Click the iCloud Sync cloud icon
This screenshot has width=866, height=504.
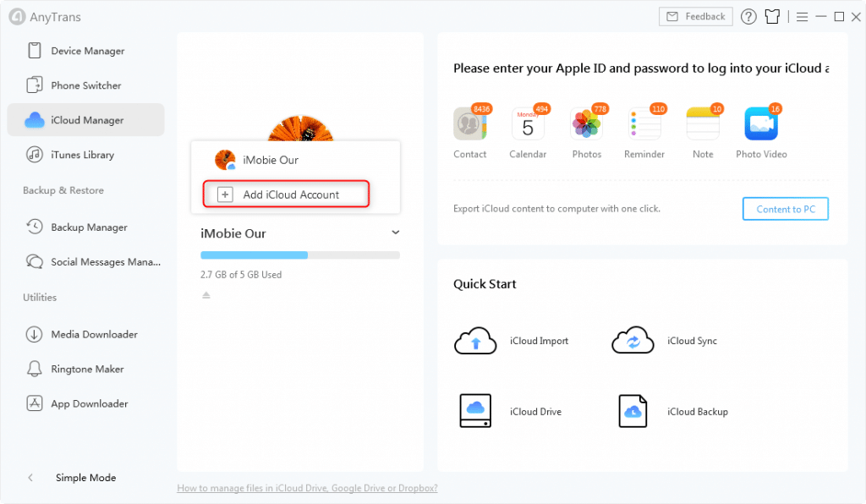pos(633,340)
